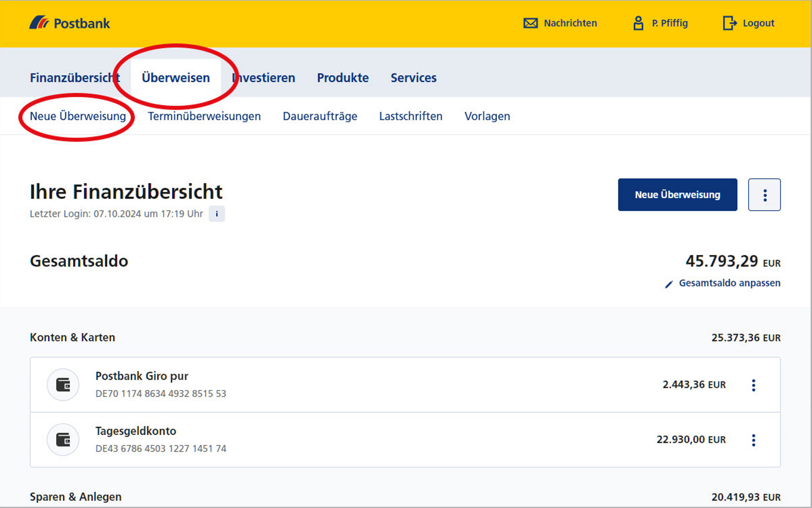Click Gesamtsaldo anpassen link
812x508 pixels.
point(730,283)
